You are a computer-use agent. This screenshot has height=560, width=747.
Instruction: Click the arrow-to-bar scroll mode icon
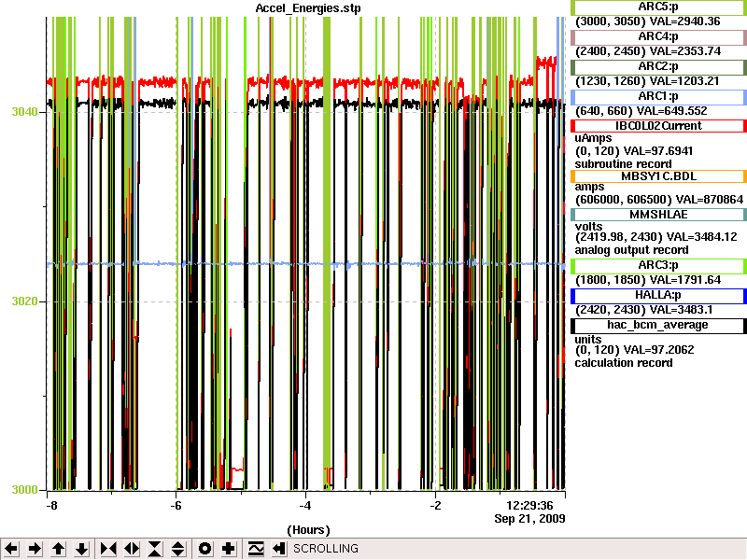pos(279,549)
